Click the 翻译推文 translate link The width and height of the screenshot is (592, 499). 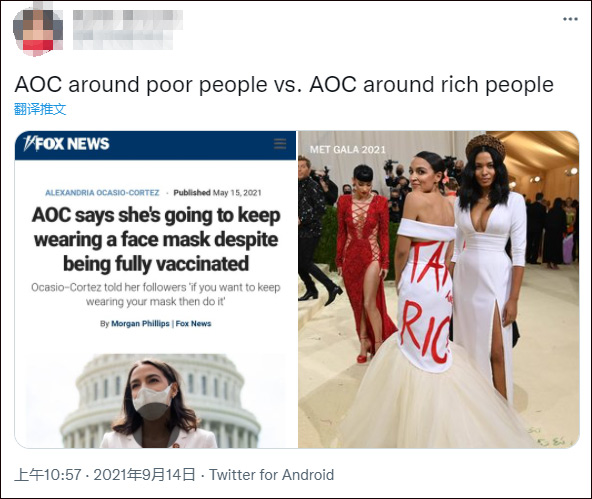pyautogui.click(x=40, y=109)
